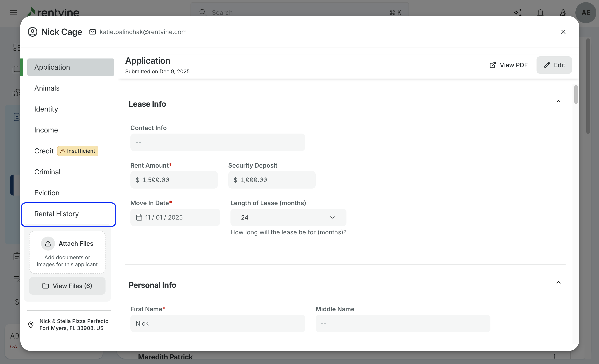Click the upload icon in Attach Files
Screen dimensions: 599x364
[x=48, y=243]
